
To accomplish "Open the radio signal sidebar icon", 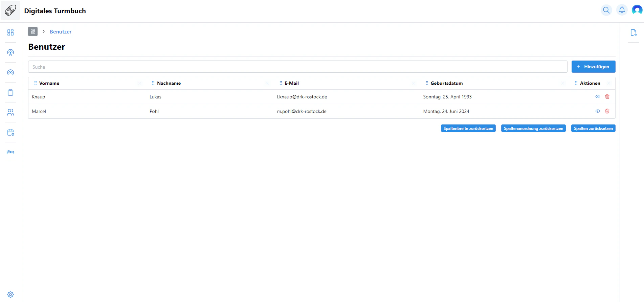I will click(x=10, y=72).
